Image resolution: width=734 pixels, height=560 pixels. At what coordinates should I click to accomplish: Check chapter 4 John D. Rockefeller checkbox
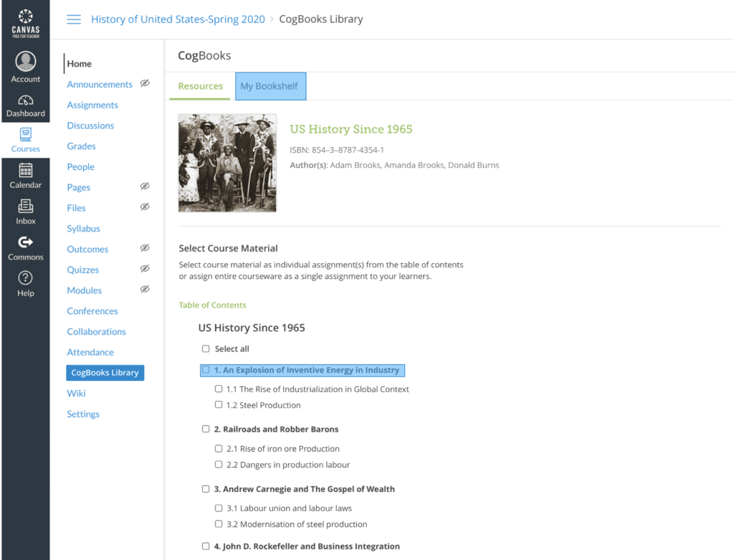(206, 546)
